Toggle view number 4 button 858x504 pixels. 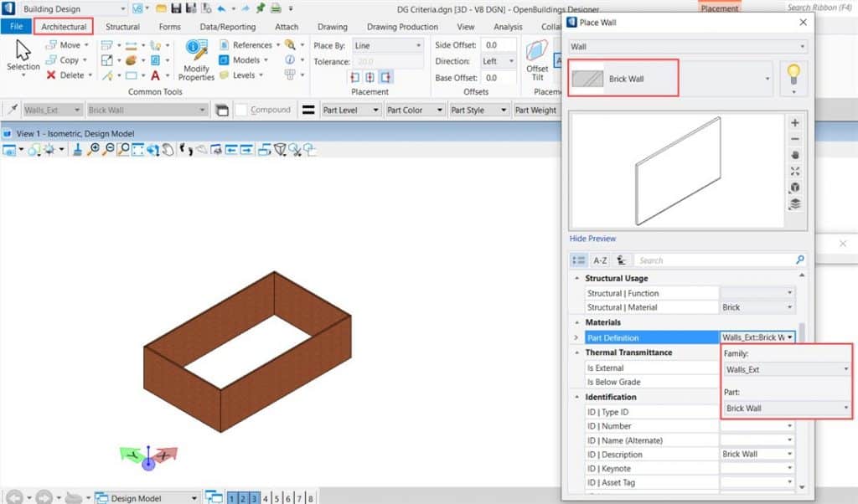pyautogui.click(x=266, y=498)
